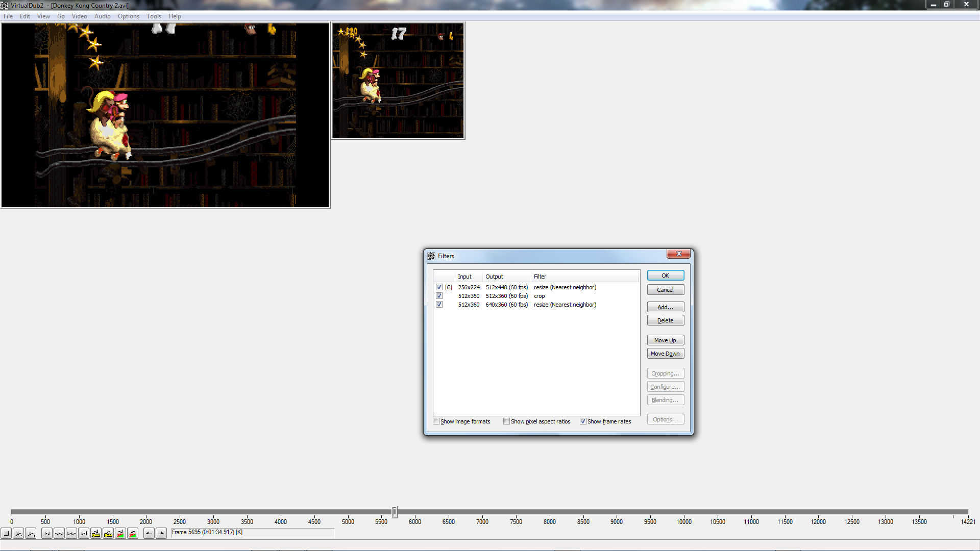Click Cancel in the Filters dialog
The image size is (980, 551).
click(666, 290)
